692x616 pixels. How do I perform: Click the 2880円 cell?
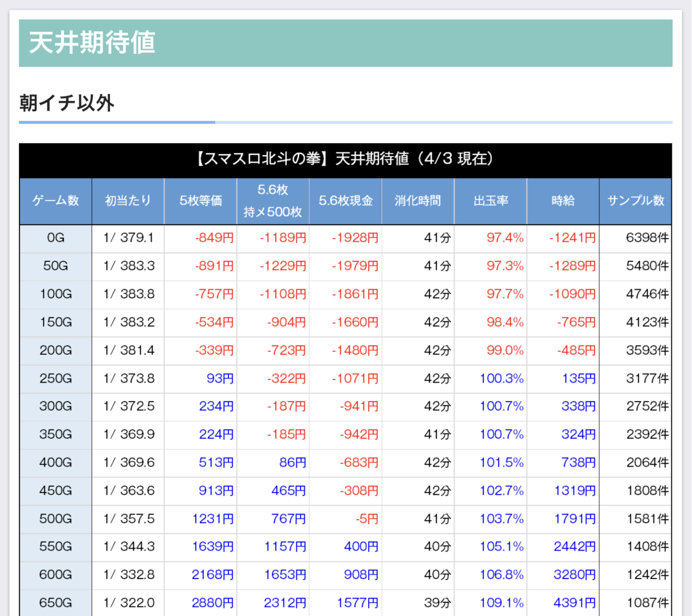pos(201,603)
